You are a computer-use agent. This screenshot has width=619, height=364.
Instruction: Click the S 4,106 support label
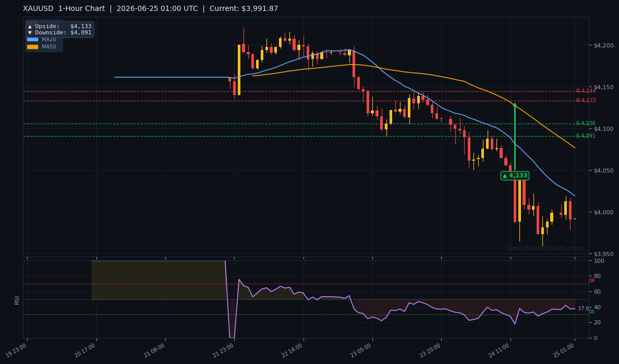tap(586, 124)
